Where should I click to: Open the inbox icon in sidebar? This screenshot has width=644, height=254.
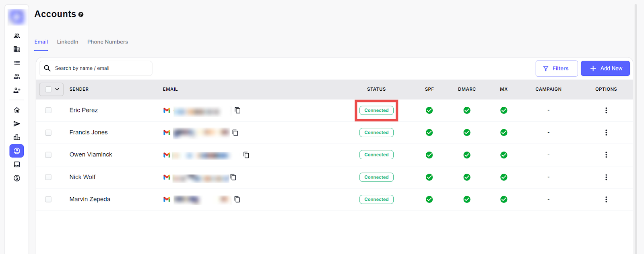17,164
